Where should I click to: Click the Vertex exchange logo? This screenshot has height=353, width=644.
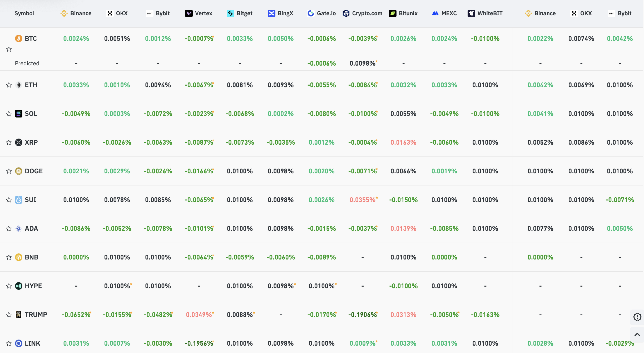click(189, 13)
